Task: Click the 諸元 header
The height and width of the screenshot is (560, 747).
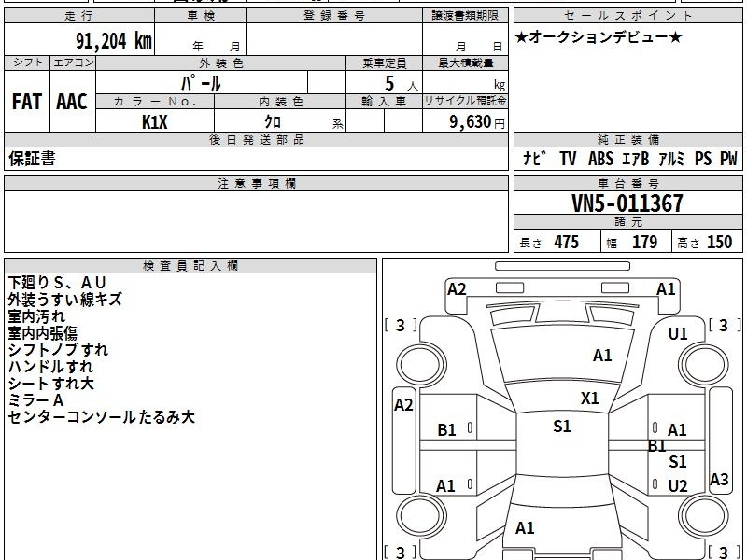Action: pyautogui.click(x=627, y=222)
